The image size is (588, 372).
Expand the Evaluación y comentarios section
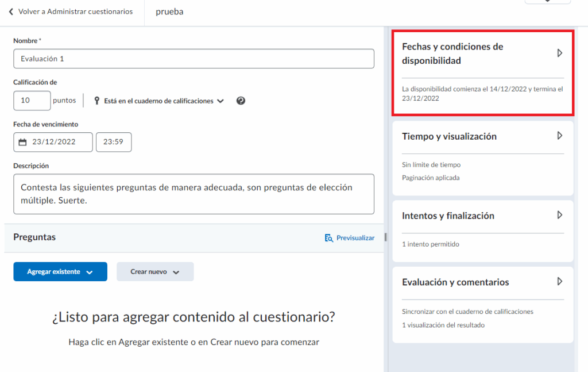(559, 282)
